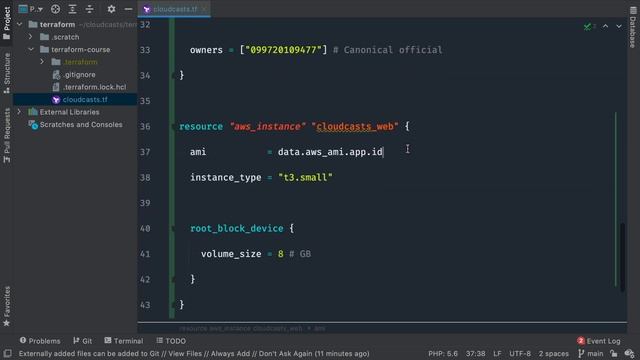Screen dimensions: 640x360
Task: Switch to the cloudcasts.tf editor tab
Action: (175, 9)
